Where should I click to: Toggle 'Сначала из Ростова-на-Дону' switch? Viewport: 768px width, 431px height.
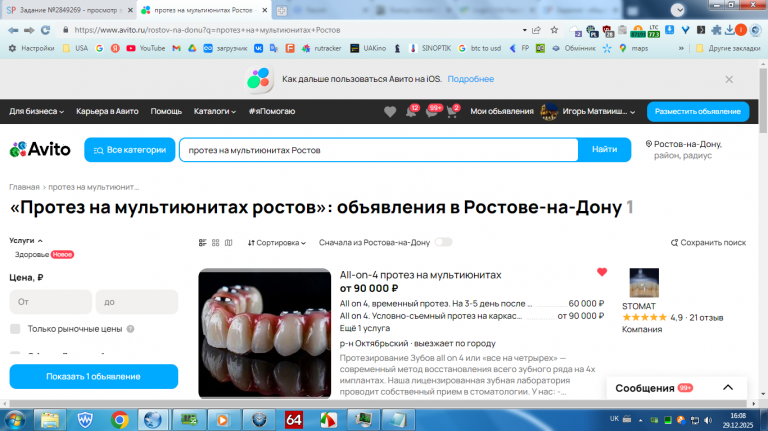(443, 242)
